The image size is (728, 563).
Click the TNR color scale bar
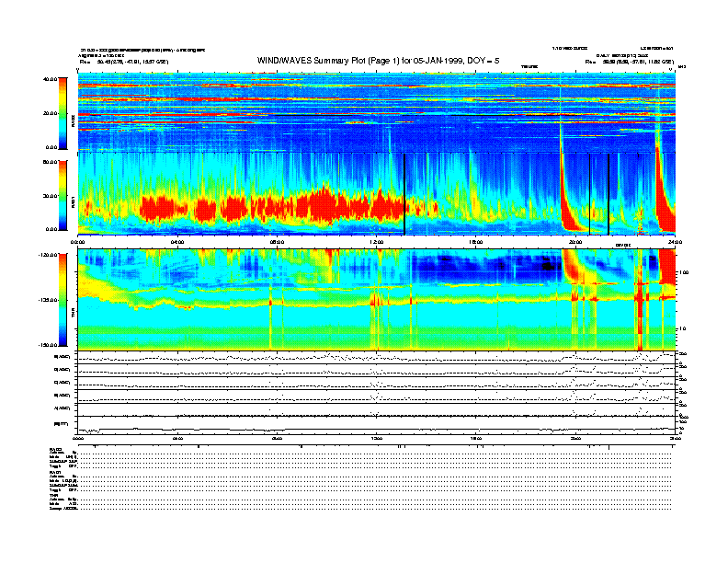point(63,300)
